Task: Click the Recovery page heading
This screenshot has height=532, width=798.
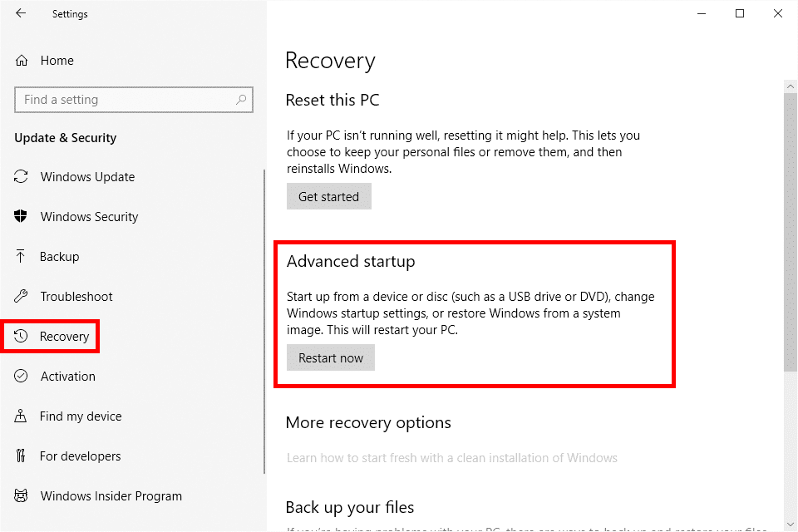Action: click(330, 61)
